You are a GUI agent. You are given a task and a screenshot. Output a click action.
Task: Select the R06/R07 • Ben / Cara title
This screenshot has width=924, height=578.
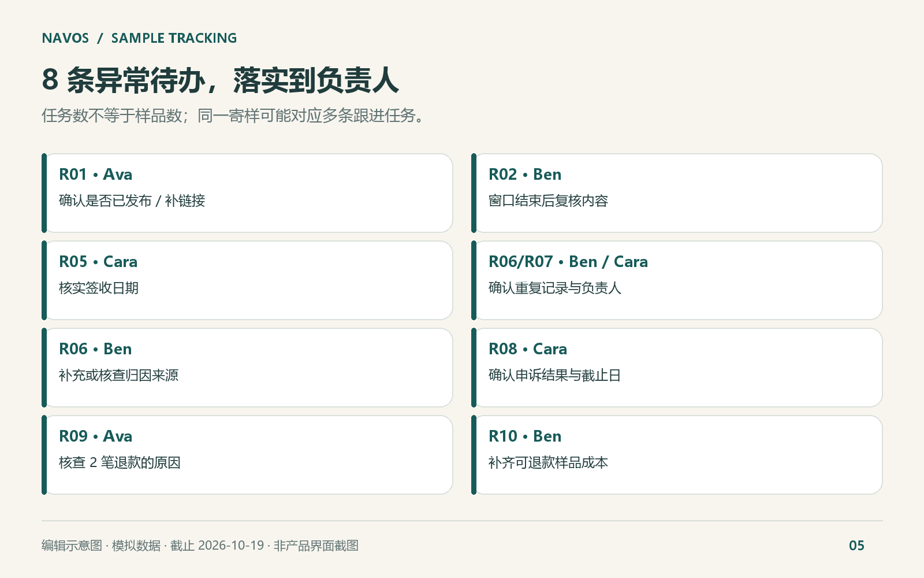(x=568, y=262)
